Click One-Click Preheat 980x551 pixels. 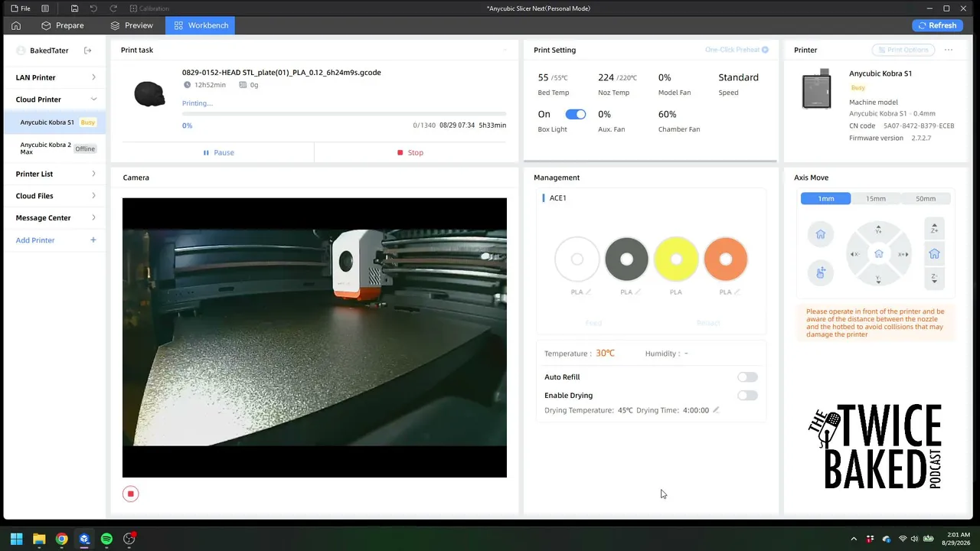(x=737, y=50)
